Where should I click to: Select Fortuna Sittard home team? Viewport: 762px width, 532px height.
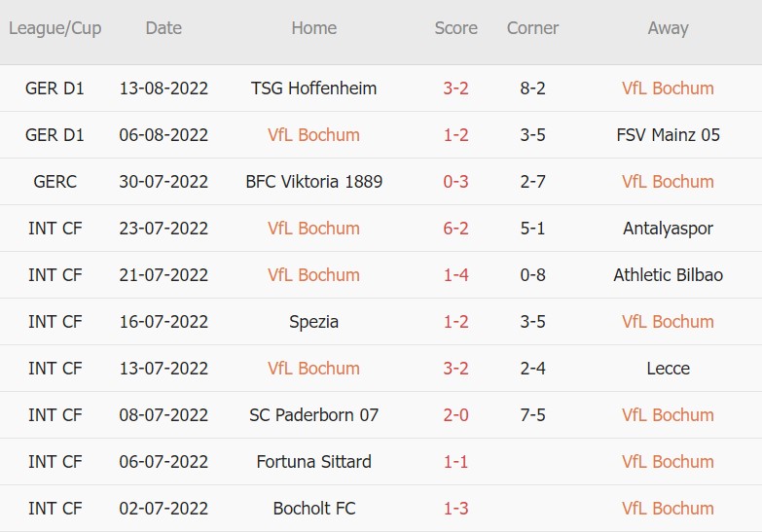click(313, 462)
